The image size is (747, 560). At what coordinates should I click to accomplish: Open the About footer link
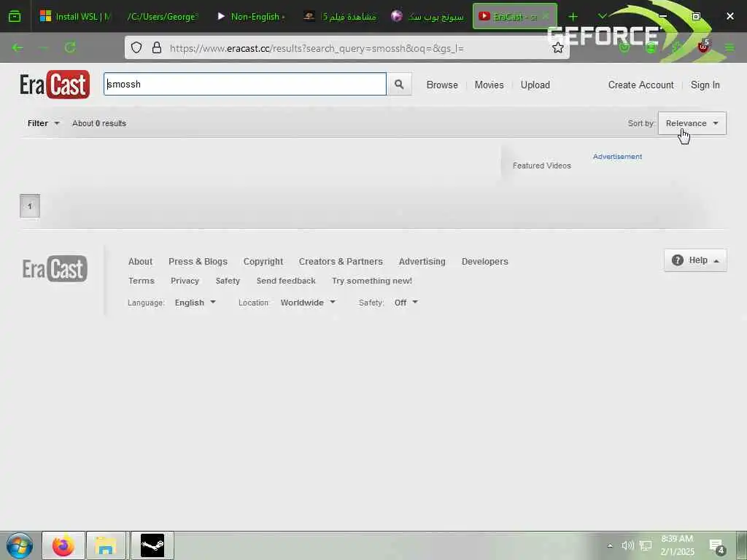(140, 262)
